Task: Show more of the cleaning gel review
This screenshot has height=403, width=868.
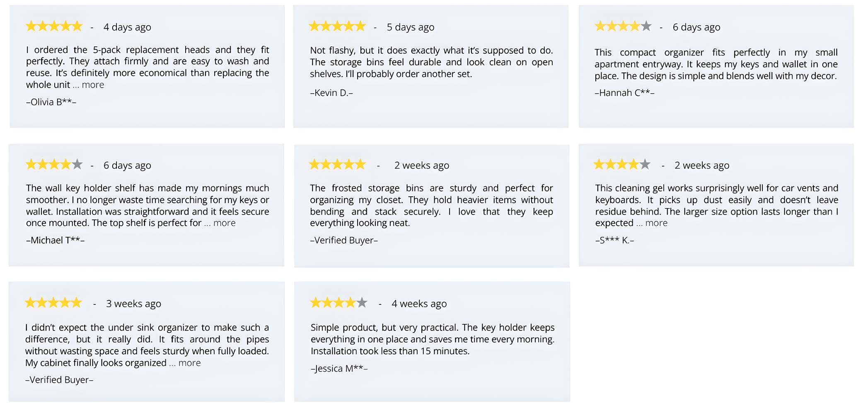Action: click(x=656, y=223)
